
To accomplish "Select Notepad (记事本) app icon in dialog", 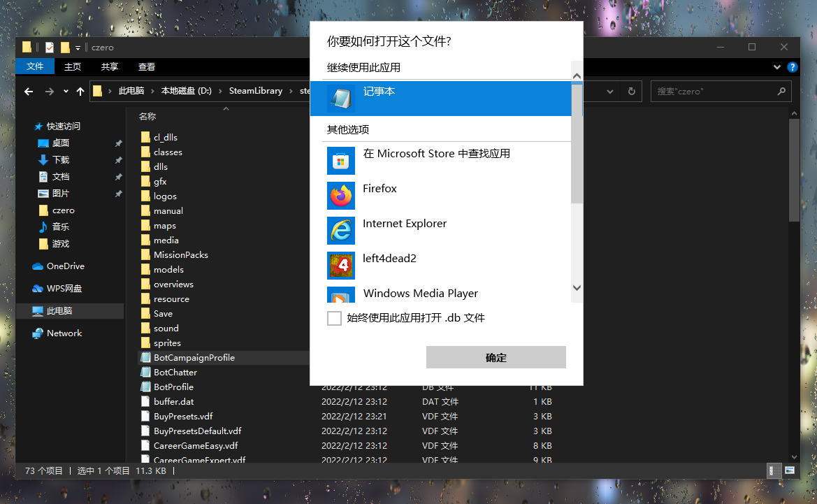I will (x=341, y=98).
